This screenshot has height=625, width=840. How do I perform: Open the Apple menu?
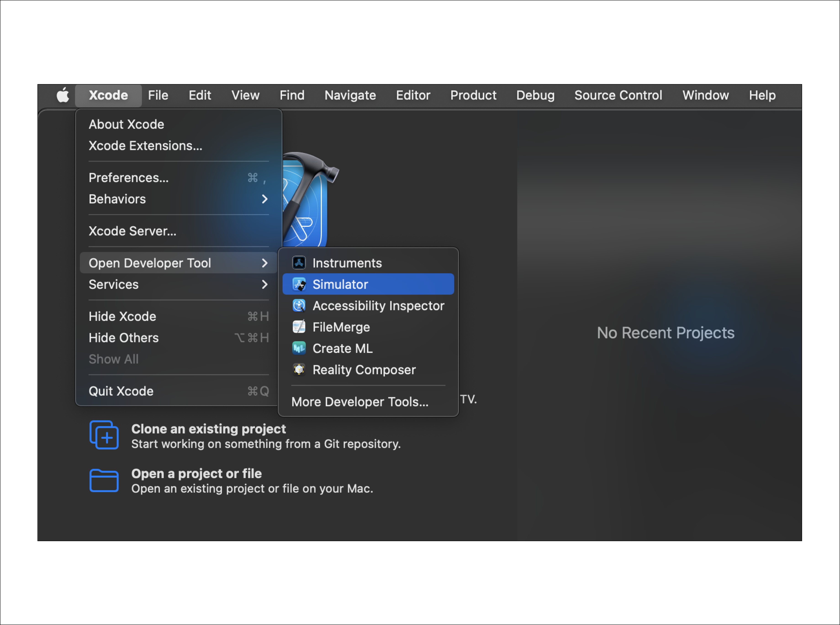63,95
